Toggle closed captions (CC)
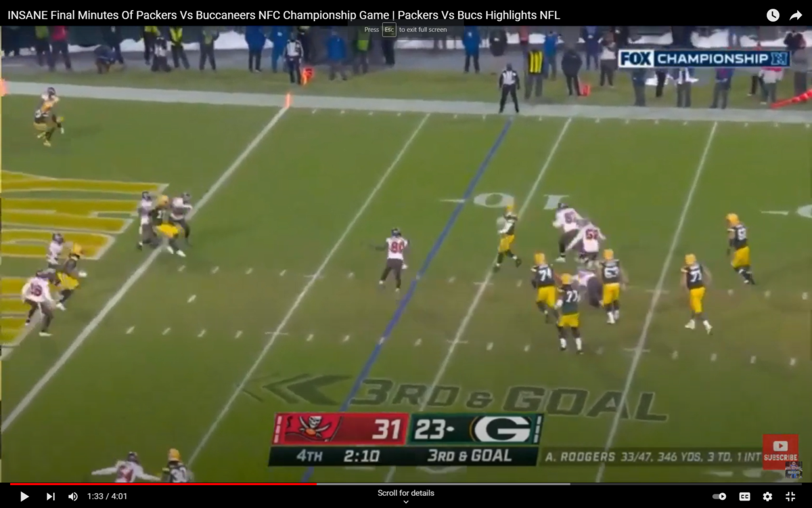Screen dimensions: 812x508 pyautogui.click(x=744, y=496)
